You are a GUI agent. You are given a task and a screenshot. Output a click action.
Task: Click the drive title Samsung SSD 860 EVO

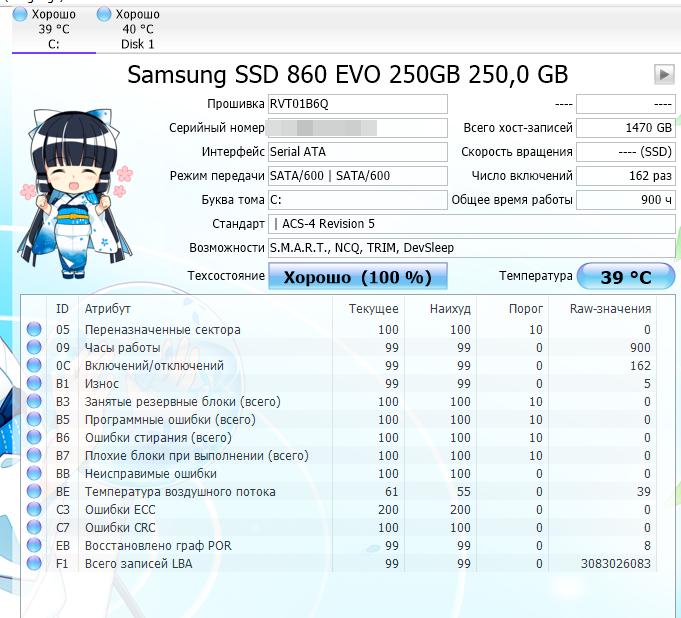click(x=347, y=74)
